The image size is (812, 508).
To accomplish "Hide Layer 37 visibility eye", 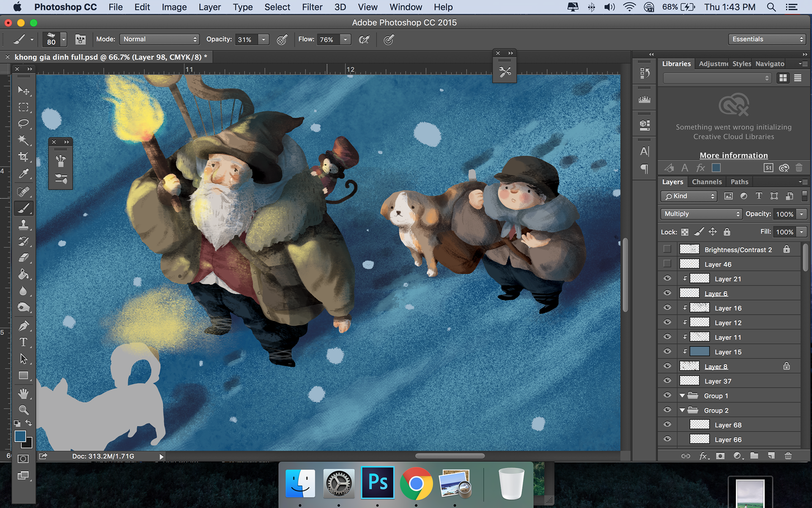I will pyautogui.click(x=667, y=381).
